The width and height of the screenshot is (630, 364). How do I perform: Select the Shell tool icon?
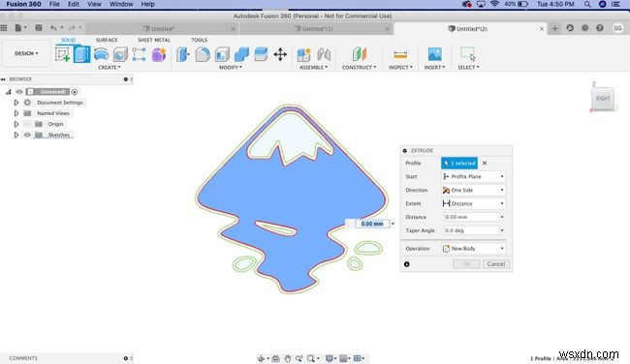click(x=222, y=54)
